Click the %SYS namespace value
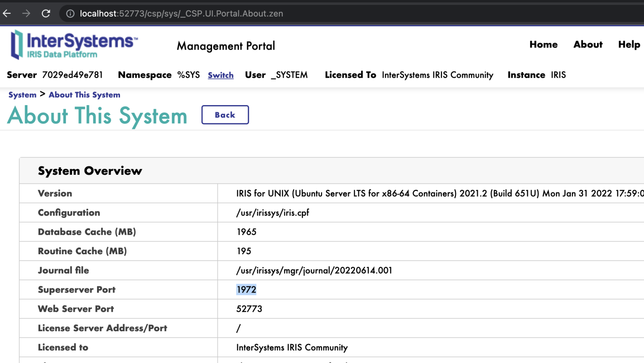Screen dimensions: 644x363 (188, 75)
